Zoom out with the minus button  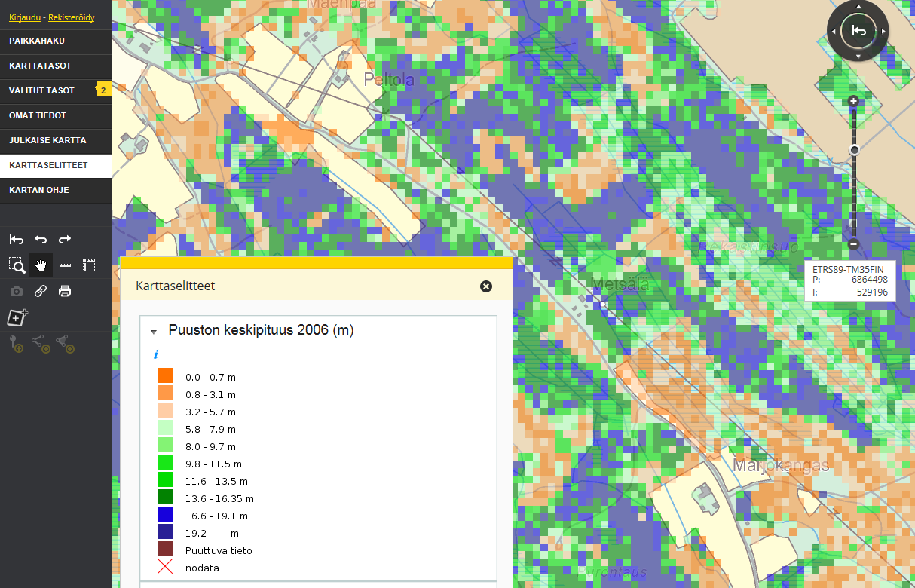pos(854,244)
